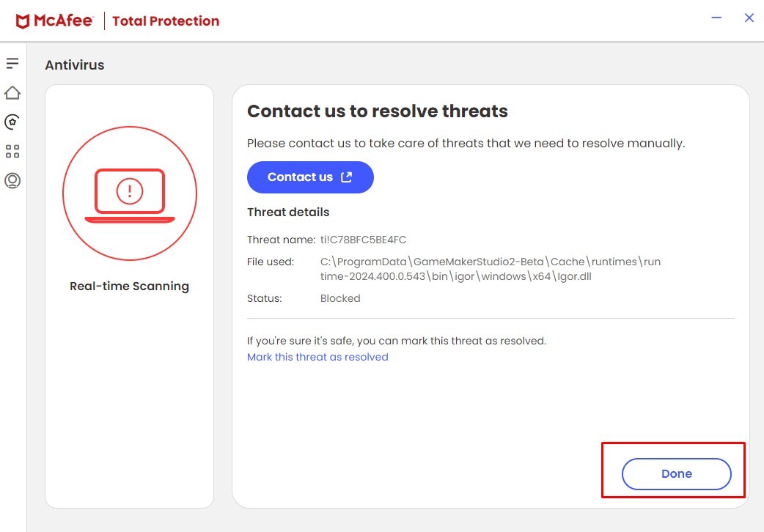Click Mark this threat as resolved link

coord(317,357)
